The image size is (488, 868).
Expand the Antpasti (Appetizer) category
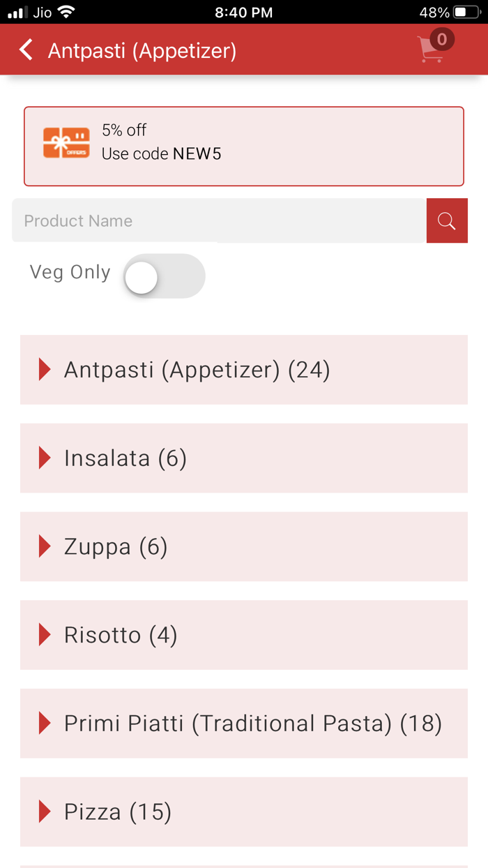(x=243, y=370)
